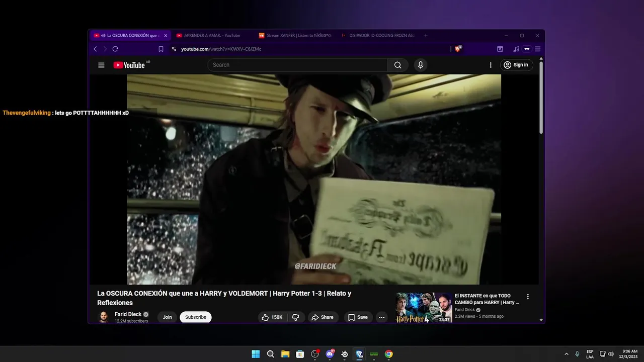The image size is (644, 362).
Task: Open the browser media control music note icon
Action: (516, 49)
